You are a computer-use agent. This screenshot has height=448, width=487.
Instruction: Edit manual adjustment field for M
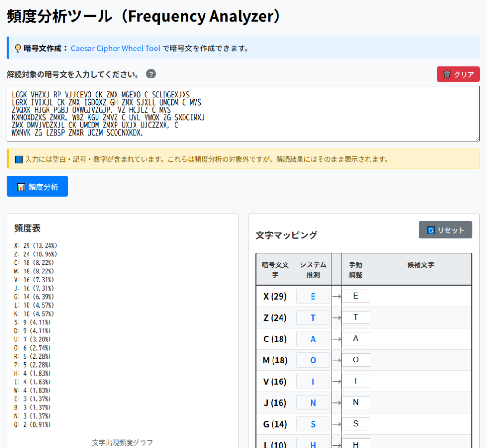click(x=355, y=360)
